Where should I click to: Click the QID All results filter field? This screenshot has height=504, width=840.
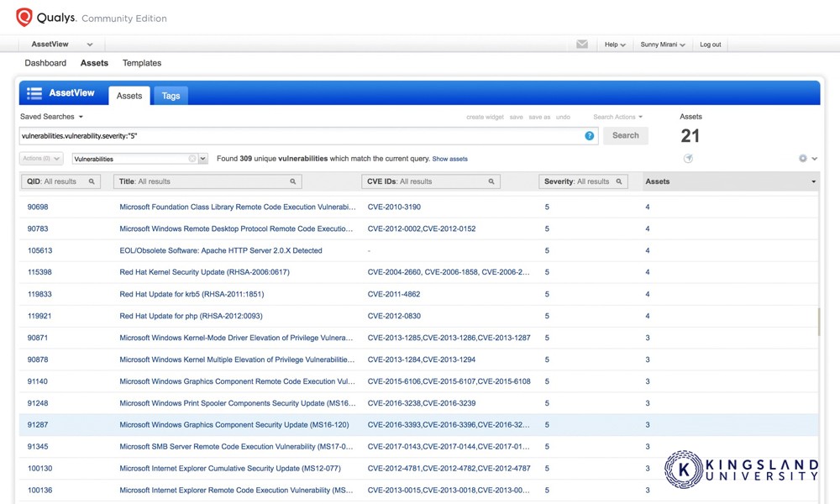point(60,181)
